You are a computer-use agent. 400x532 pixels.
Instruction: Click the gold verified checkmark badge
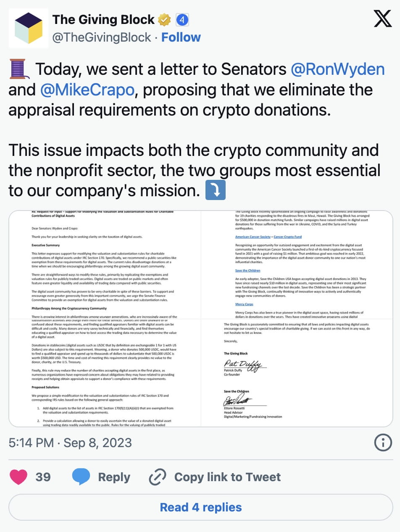click(x=165, y=18)
